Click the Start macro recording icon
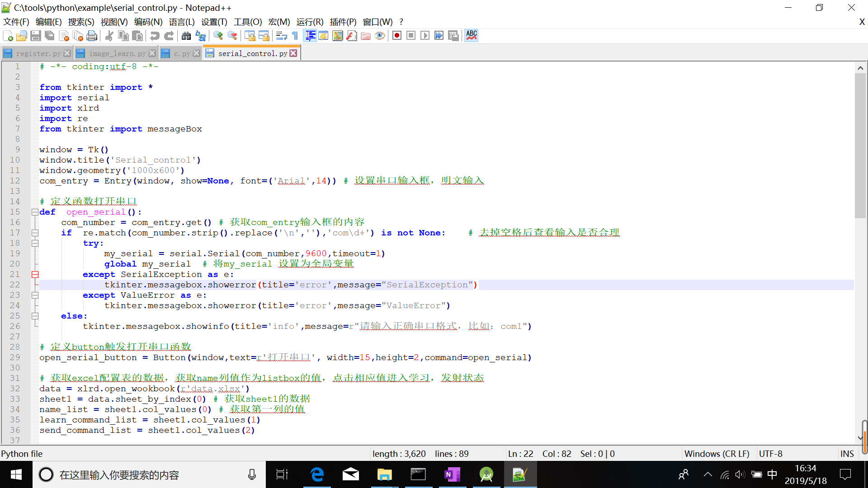This screenshot has height=488, width=868. click(x=397, y=36)
